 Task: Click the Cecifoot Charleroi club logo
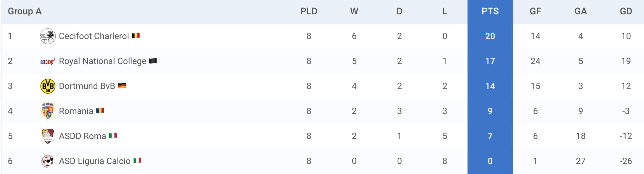(x=48, y=36)
